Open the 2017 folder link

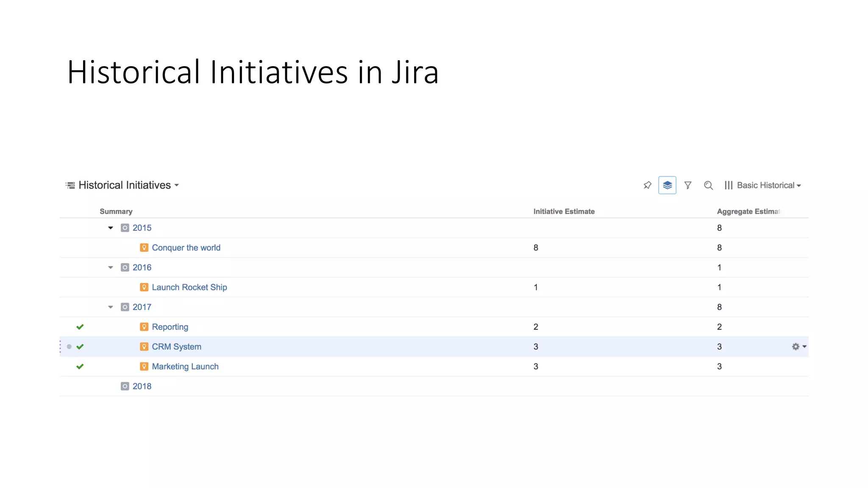142,307
